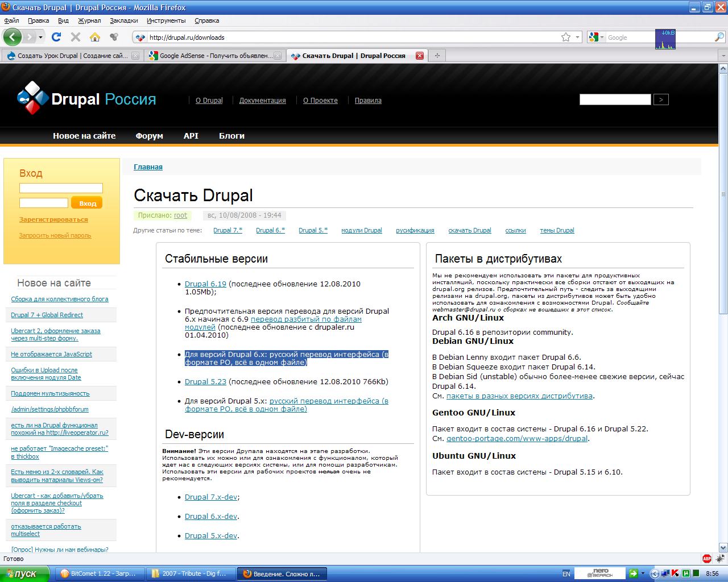This screenshot has width=728, height=582.
Task: Open the Drupal 7 + Global Redirect link
Action: pyautogui.click(x=47, y=315)
